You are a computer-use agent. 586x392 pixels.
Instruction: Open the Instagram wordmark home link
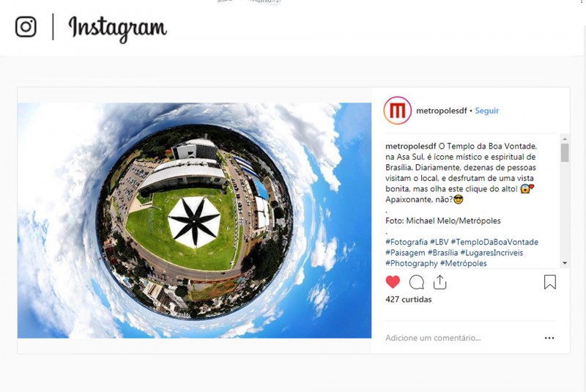117,29
